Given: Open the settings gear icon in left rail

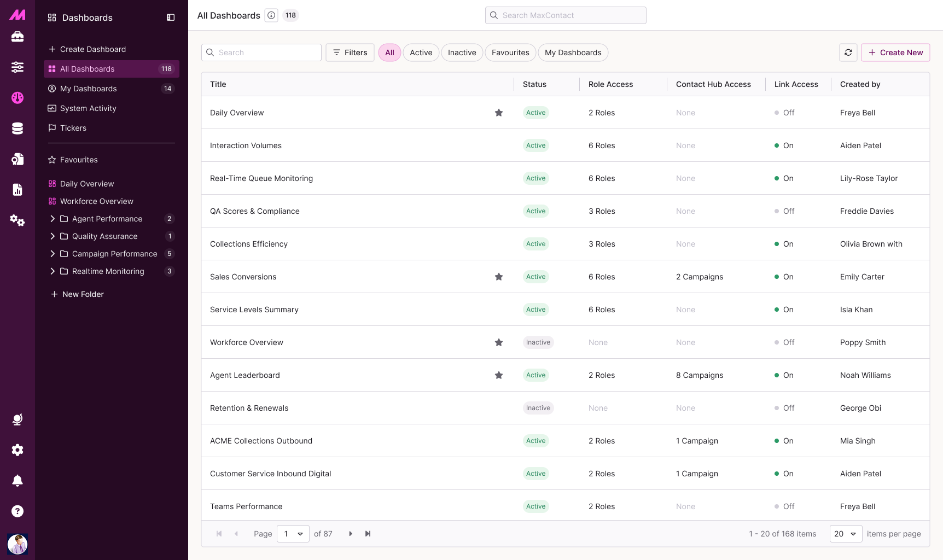Looking at the screenshot, I should click(18, 450).
